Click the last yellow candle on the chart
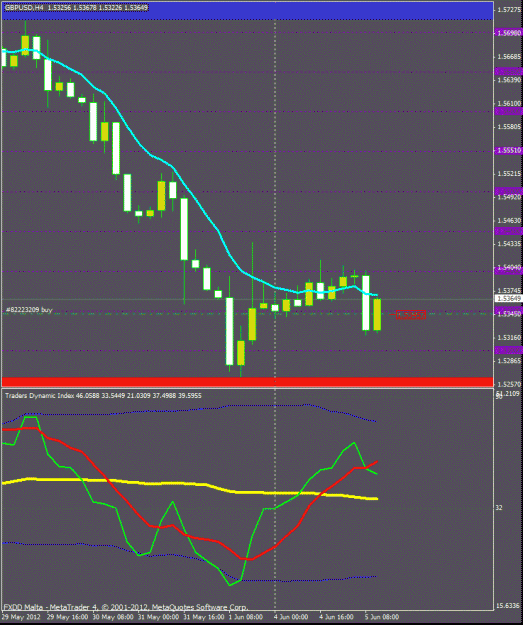 377,314
